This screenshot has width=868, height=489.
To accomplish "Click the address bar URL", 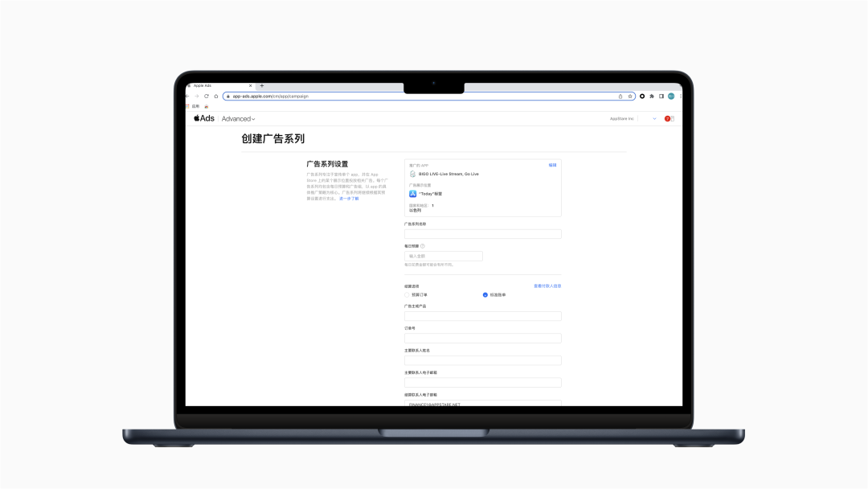I will pyautogui.click(x=271, y=97).
